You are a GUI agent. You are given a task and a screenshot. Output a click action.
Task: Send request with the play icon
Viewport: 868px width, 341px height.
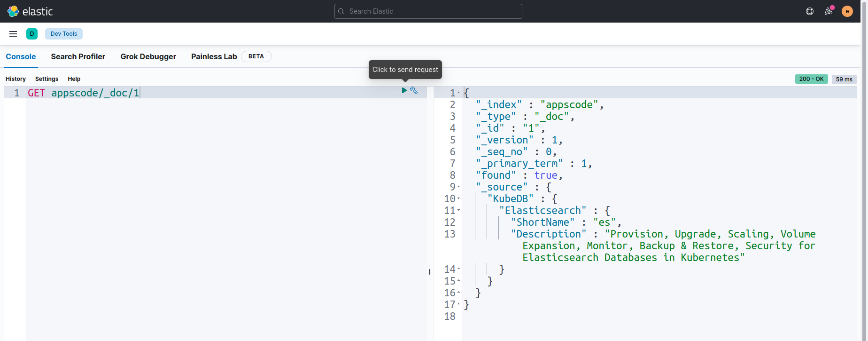click(x=404, y=90)
